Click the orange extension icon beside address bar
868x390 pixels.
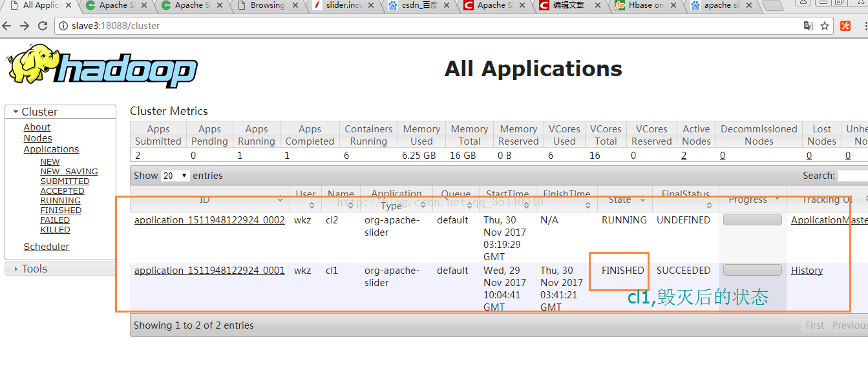(x=845, y=26)
